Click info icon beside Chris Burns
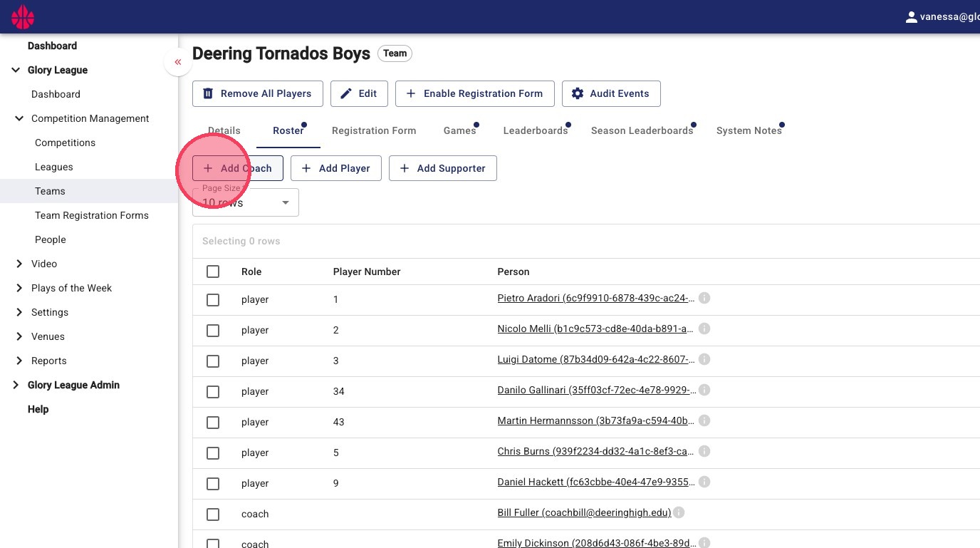Screen dimensions: 980x548 [x=704, y=451]
